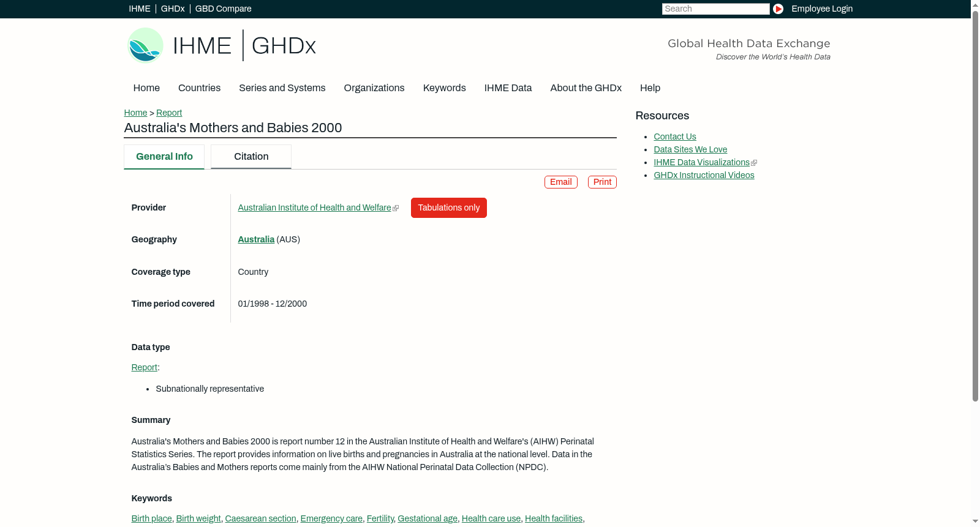
Task: Open the Birth weight keyword
Action: click(x=198, y=519)
